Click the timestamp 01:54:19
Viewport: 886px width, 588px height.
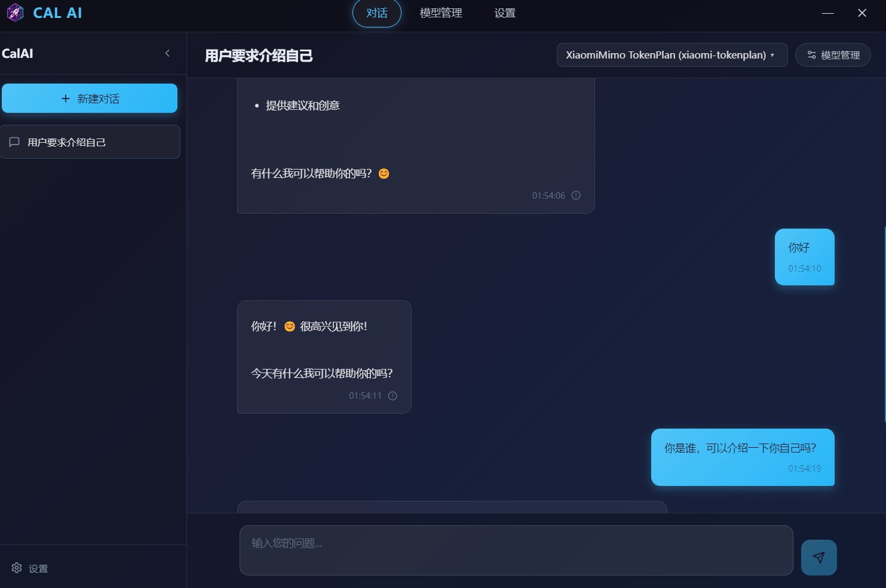[x=804, y=469]
